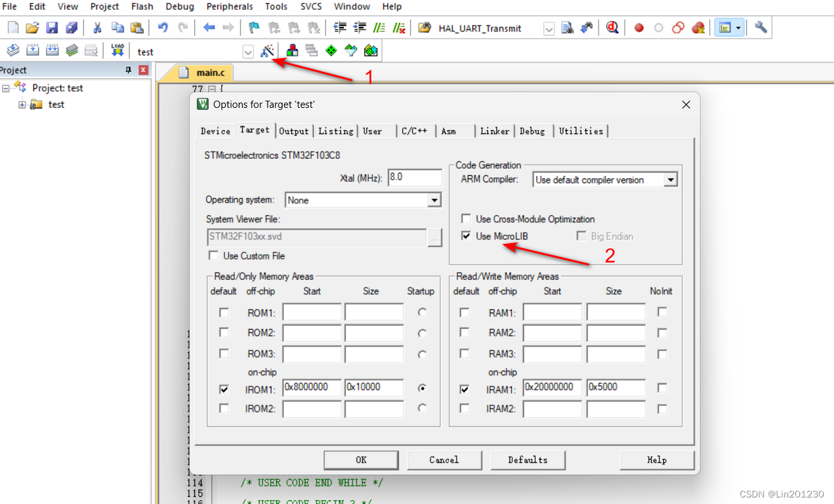Click the Manage Project Items blocks icon

click(292, 50)
